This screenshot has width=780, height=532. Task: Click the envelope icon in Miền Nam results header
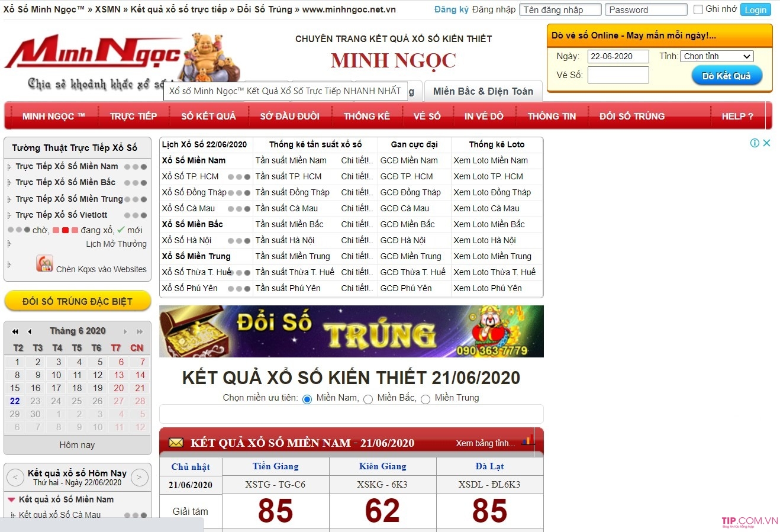176,443
